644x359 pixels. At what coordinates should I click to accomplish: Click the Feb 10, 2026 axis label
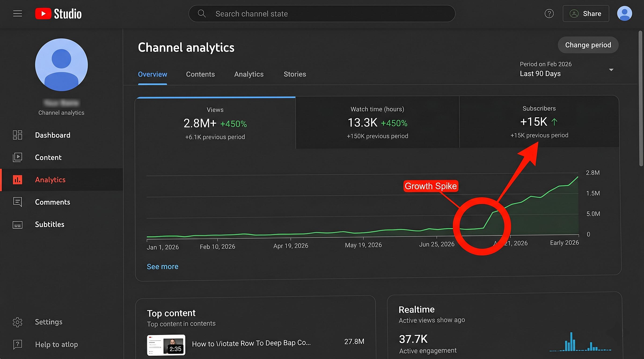point(217,247)
